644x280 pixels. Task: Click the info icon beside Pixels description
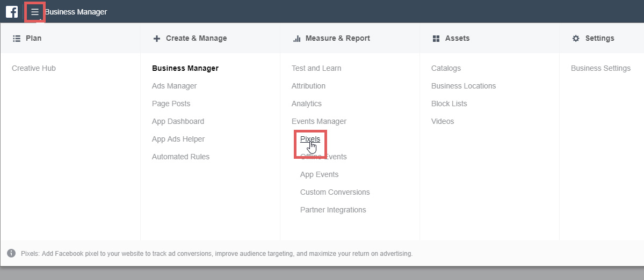pos(11,253)
